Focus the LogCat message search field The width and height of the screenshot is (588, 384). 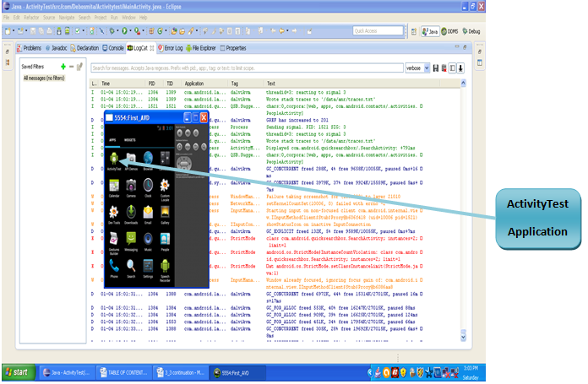point(248,68)
